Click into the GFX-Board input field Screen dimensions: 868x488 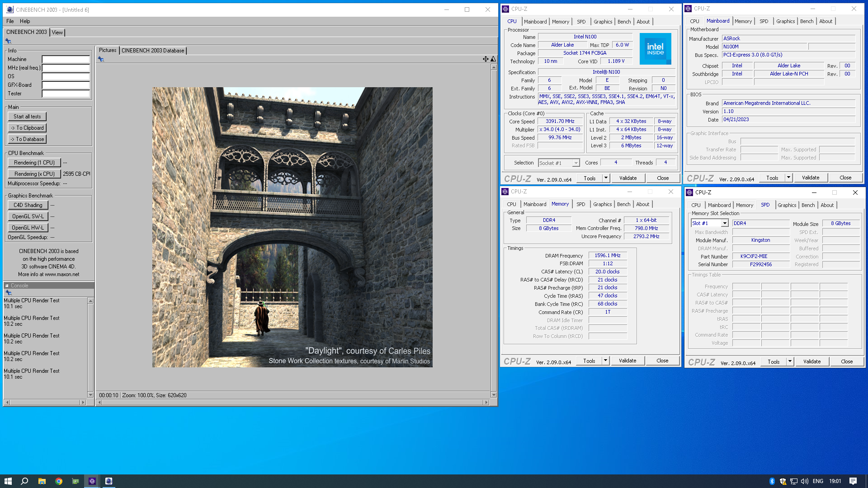pos(66,85)
